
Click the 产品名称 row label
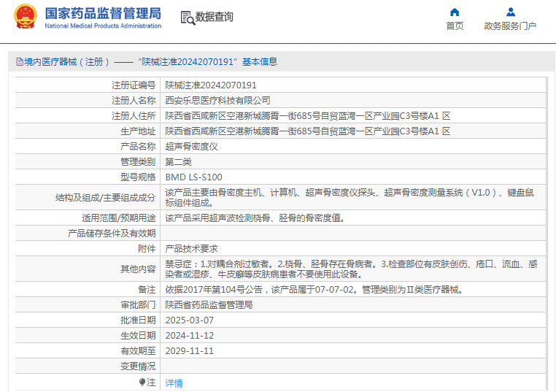pyautogui.click(x=138, y=147)
